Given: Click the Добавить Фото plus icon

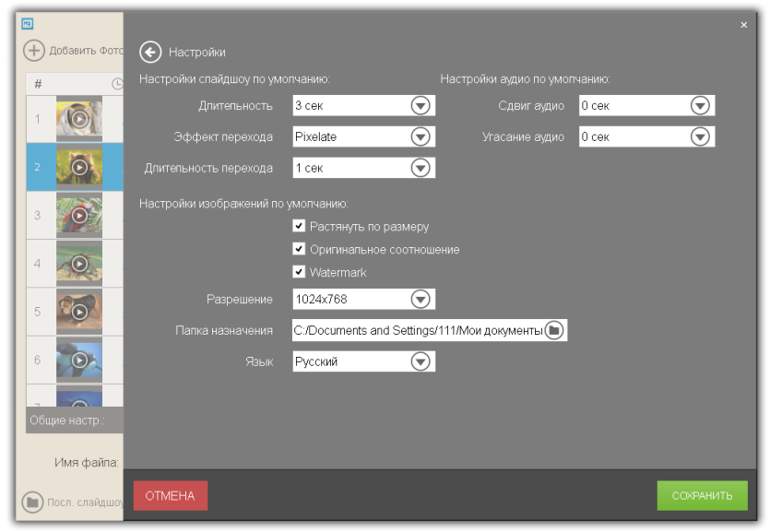Looking at the screenshot, I should (x=34, y=51).
